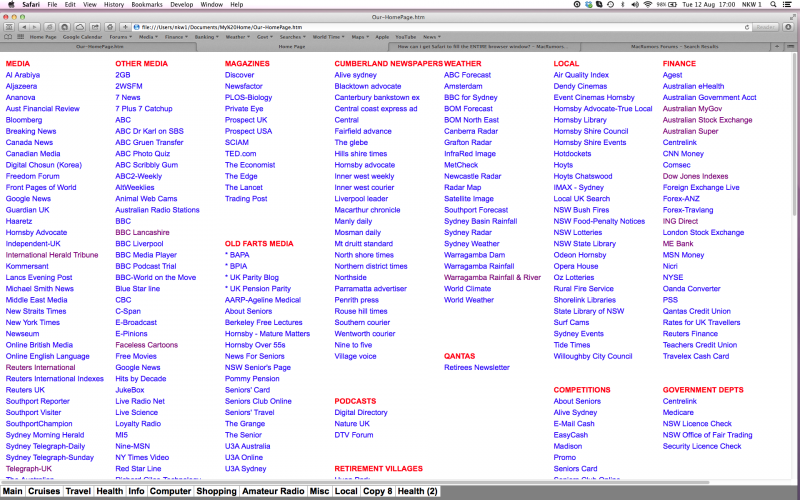
Task: Open Notification Center list icon
Action: 788,5
